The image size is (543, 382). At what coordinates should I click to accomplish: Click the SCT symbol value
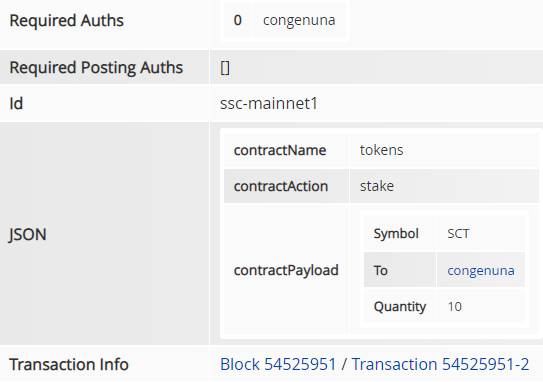pyautogui.click(x=458, y=234)
